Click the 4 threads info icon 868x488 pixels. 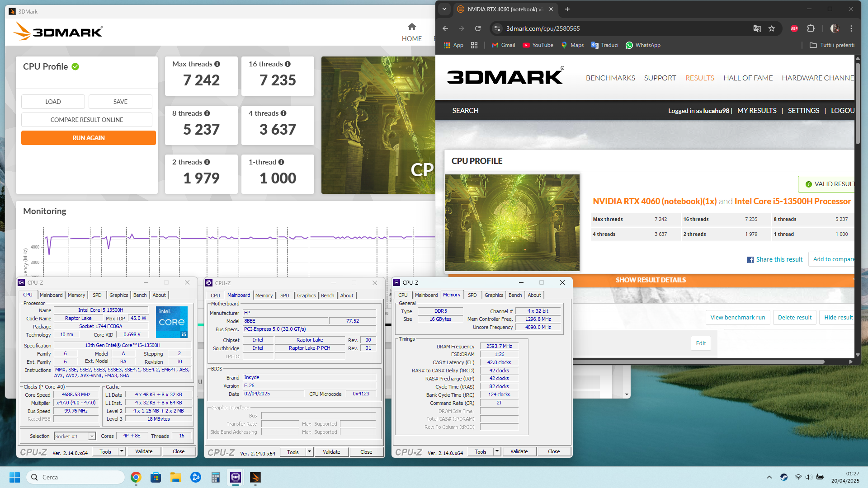click(283, 113)
